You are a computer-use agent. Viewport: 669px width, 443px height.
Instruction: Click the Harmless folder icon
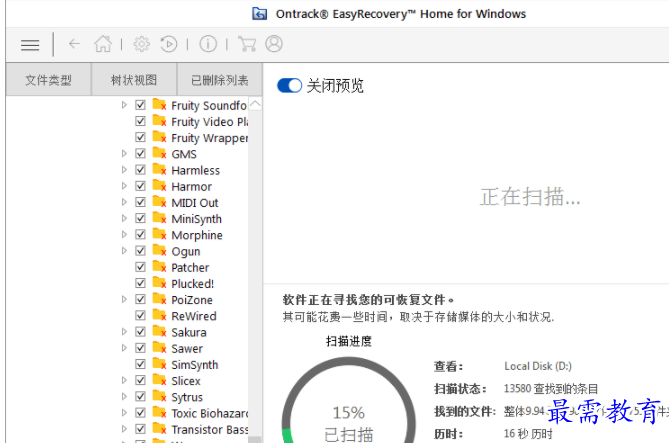159,169
